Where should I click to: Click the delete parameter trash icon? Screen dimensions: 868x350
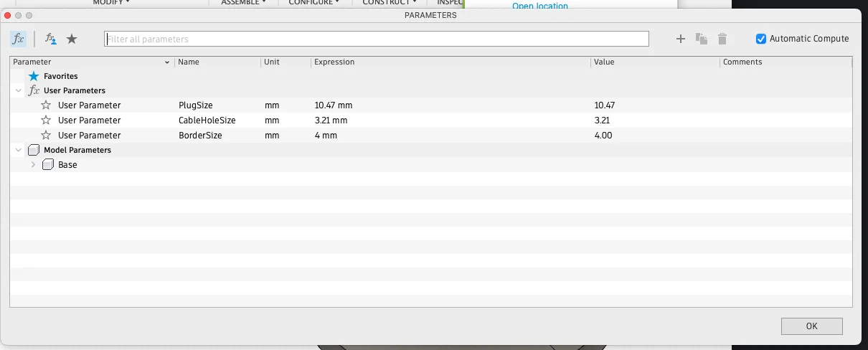tap(722, 39)
